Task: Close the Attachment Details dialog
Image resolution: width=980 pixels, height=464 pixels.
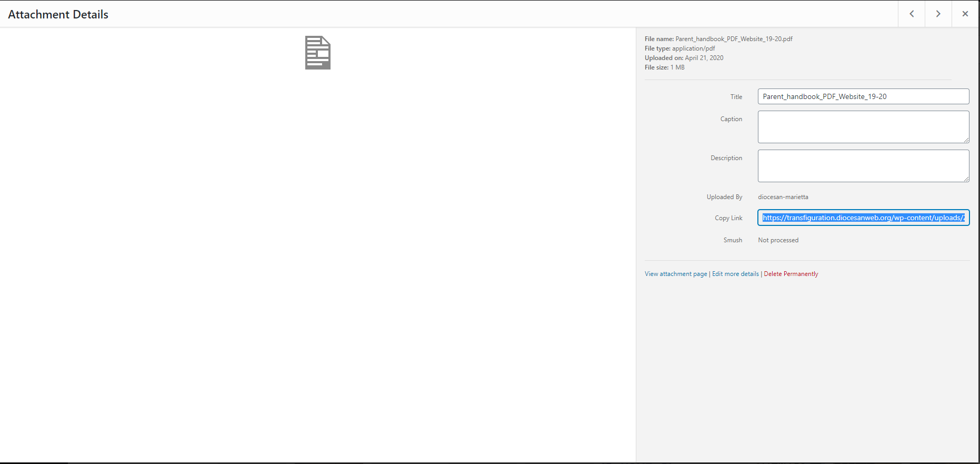Action: pos(965,14)
